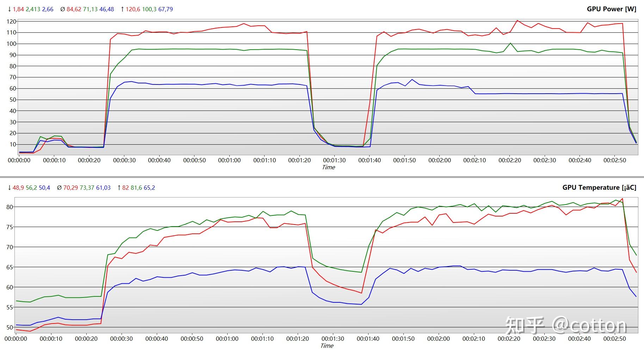The height and width of the screenshot is (352, 644).
Task: Click the Time axis label under GPU Power chart
Action: (x=328, y=168)
